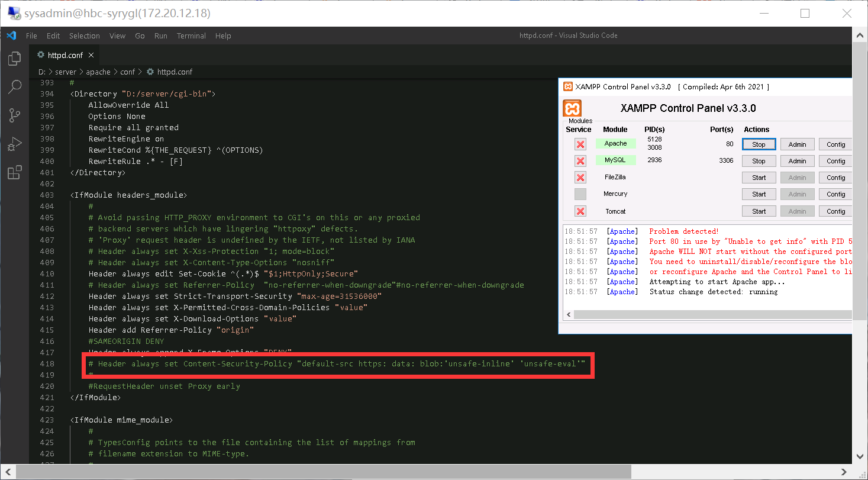Open the View menu
Image resolution: width=868 pixels, height=480 pixels.
pyautogui.click(x=117, y=36)
